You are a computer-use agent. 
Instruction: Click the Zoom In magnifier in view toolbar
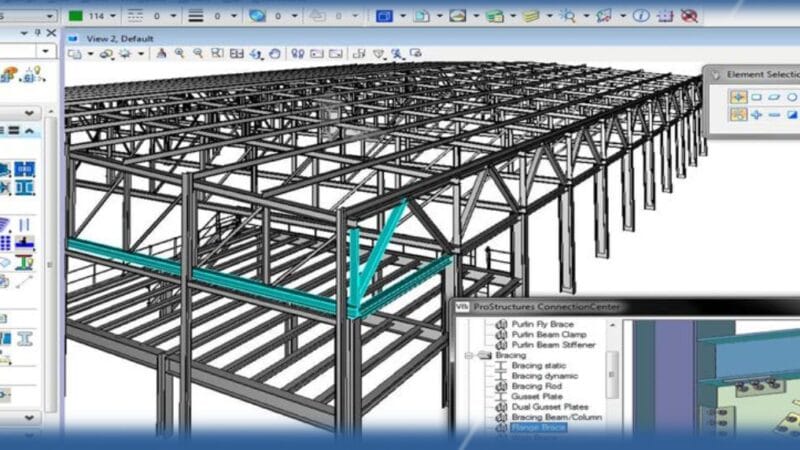click(179, 53)
